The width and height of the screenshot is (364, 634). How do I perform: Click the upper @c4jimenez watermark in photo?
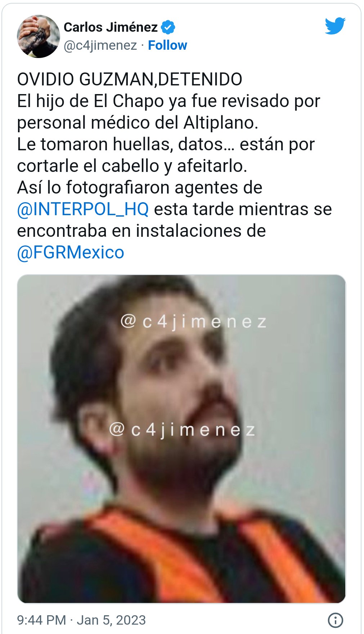[x=194, y=322]
